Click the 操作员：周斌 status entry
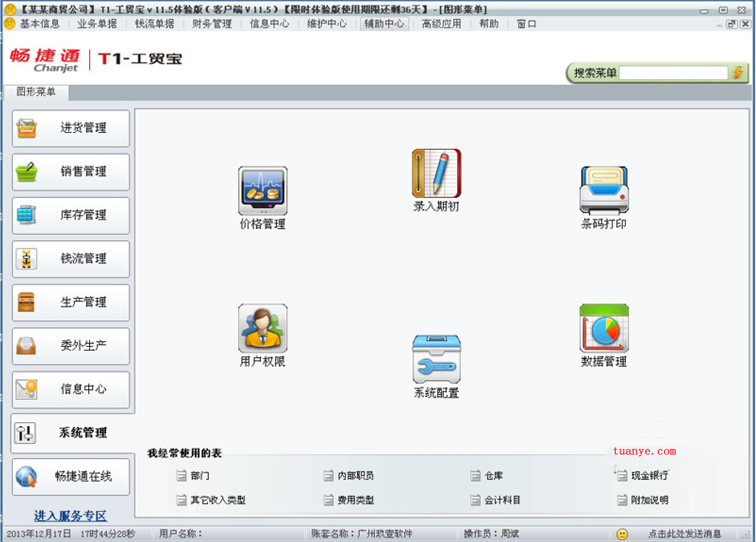 pos(491,534)
